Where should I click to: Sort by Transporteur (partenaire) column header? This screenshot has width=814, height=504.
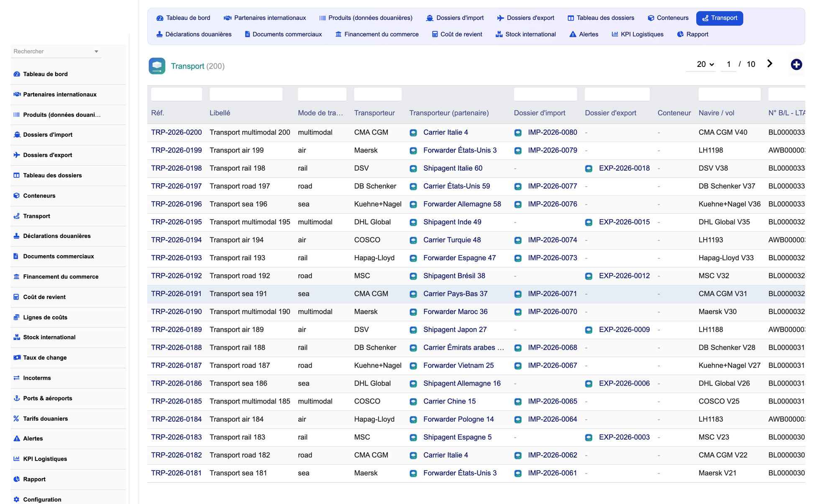coord(449,113)
